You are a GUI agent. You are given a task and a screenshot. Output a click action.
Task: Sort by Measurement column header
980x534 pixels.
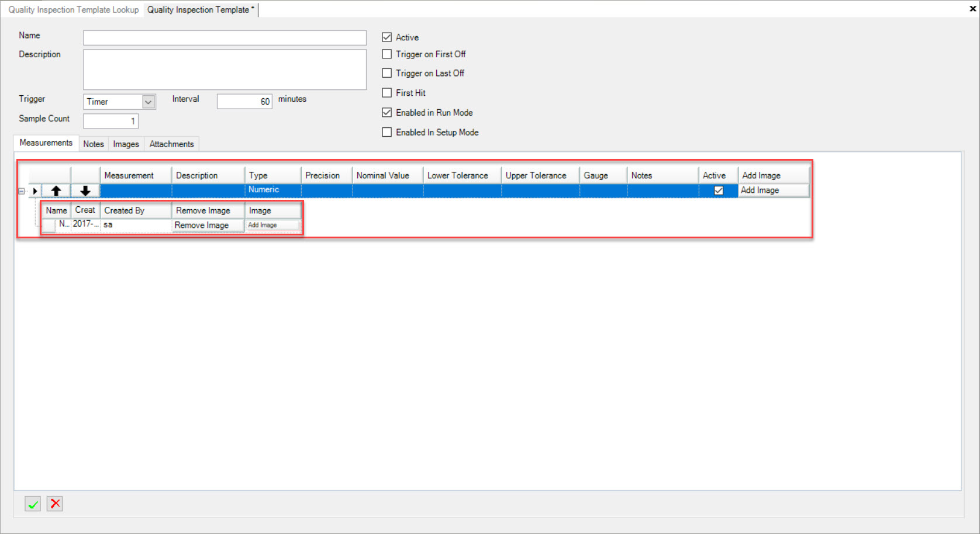click(136, 175)
